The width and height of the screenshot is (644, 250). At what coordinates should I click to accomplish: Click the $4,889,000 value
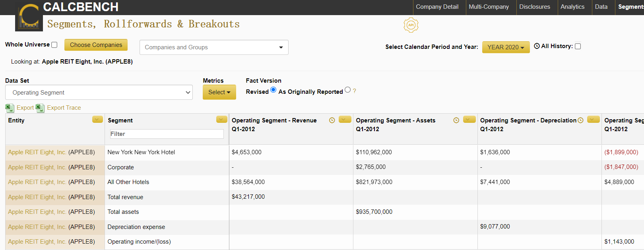[x=619, y=182]
